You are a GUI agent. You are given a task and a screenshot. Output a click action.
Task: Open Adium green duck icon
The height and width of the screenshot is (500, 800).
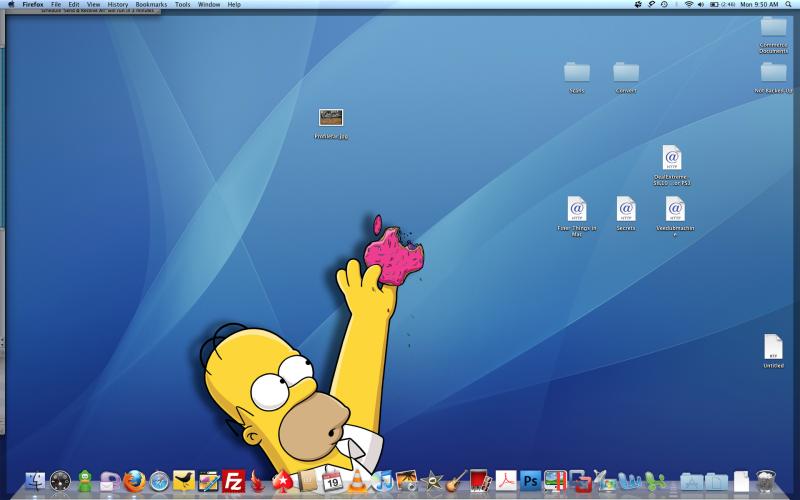coord(85,481)
